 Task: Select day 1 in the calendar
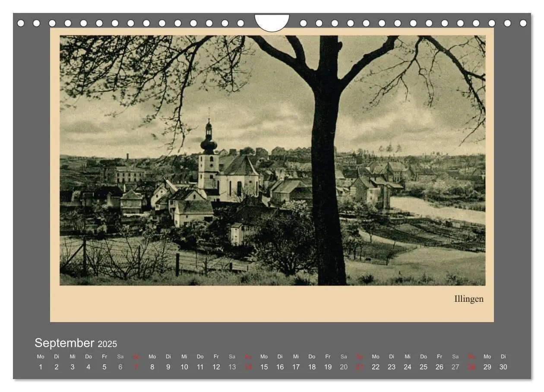(41, 367)
